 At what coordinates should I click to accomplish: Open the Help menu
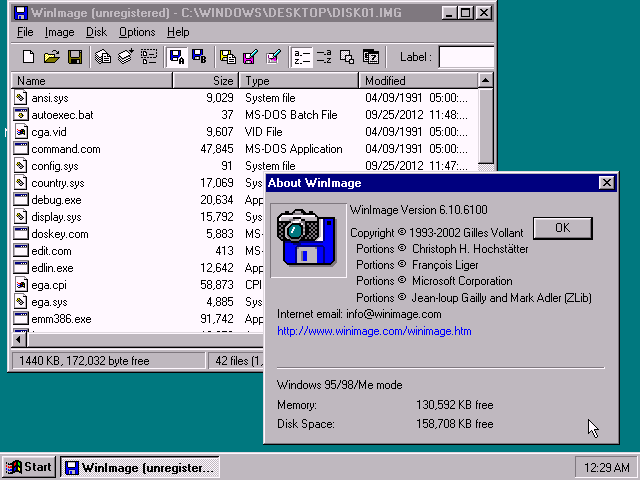pyautogui.click(x=178, y=32)
